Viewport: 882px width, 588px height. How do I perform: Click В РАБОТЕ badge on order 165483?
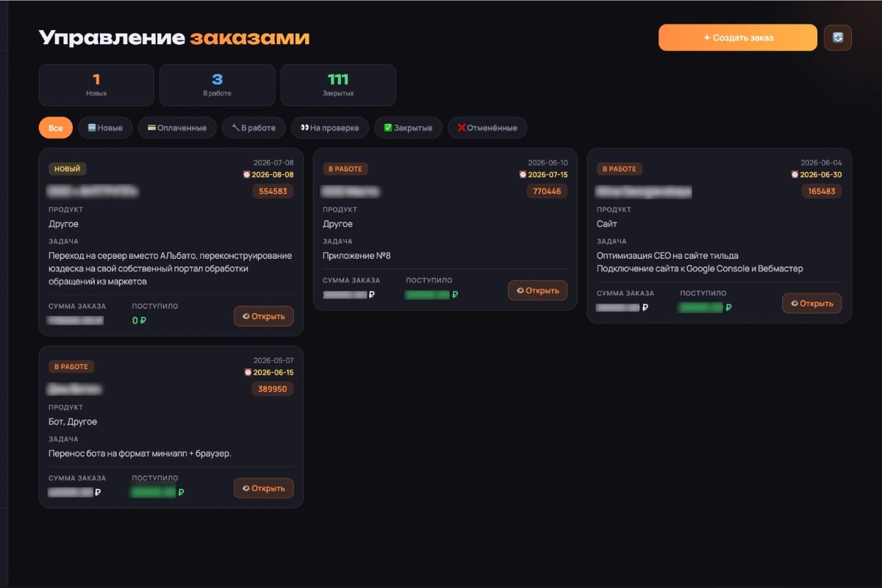[620, 169]
